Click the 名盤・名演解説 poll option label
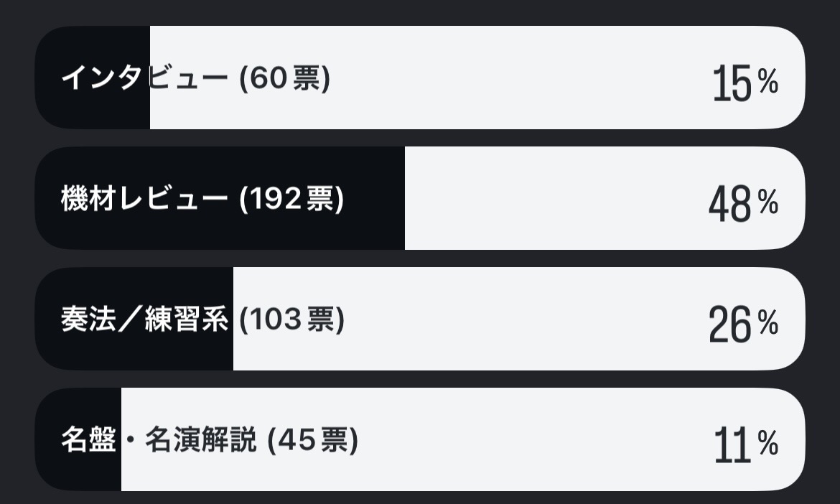Screen dimensions: 840x504 (x=158, y=440)
